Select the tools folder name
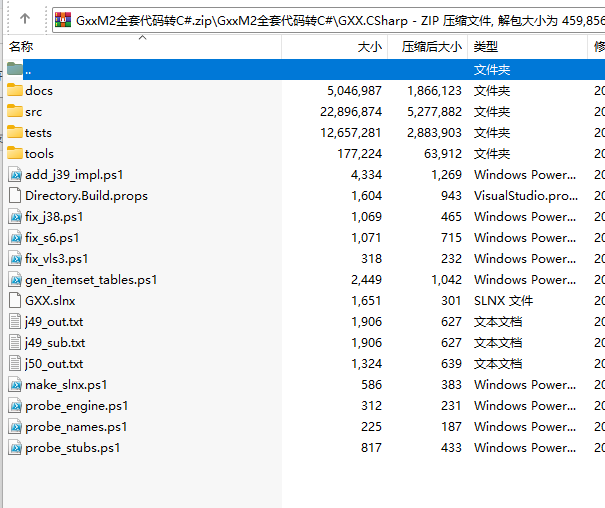This screenshot has height=508, width=605. pos(39,154)
